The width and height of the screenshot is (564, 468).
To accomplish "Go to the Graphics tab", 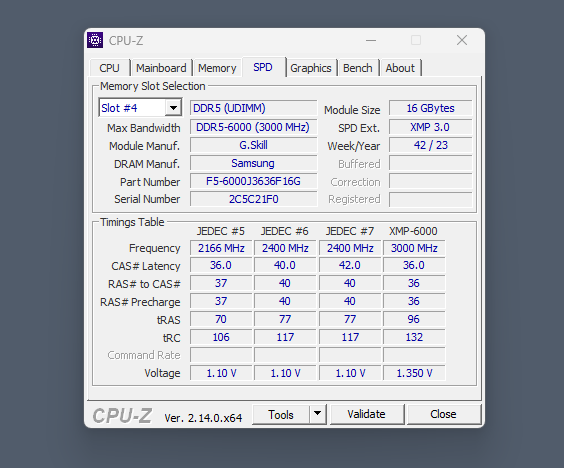I will point(311,68).
